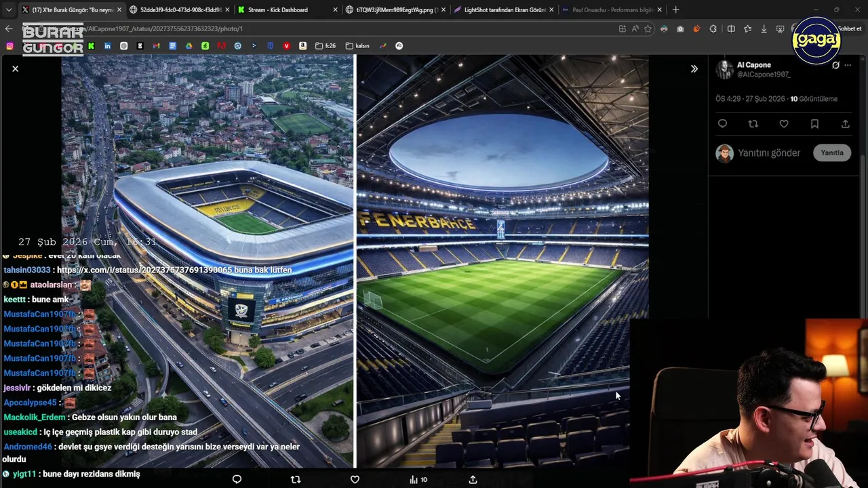Click the ÖS 4:29 · 27 Şub 2026 timestamp
Screen dimensions: 868x488
point(750,99)
